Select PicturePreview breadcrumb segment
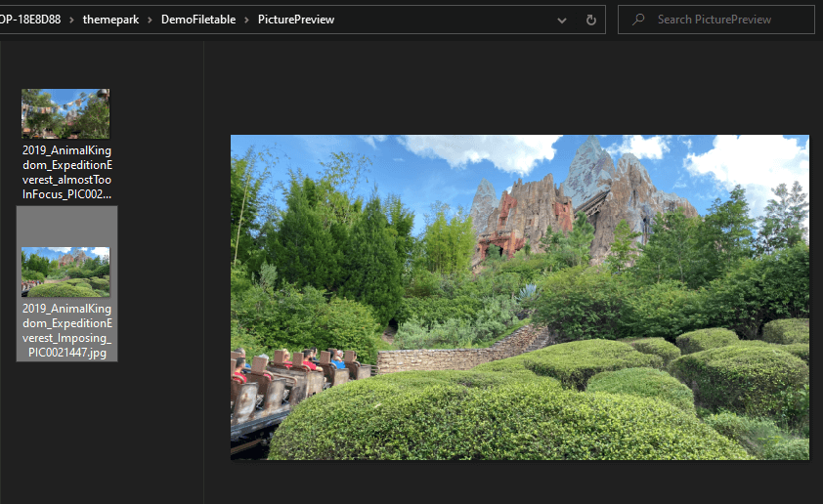This screenshot has height=504, width=823. 296,20
